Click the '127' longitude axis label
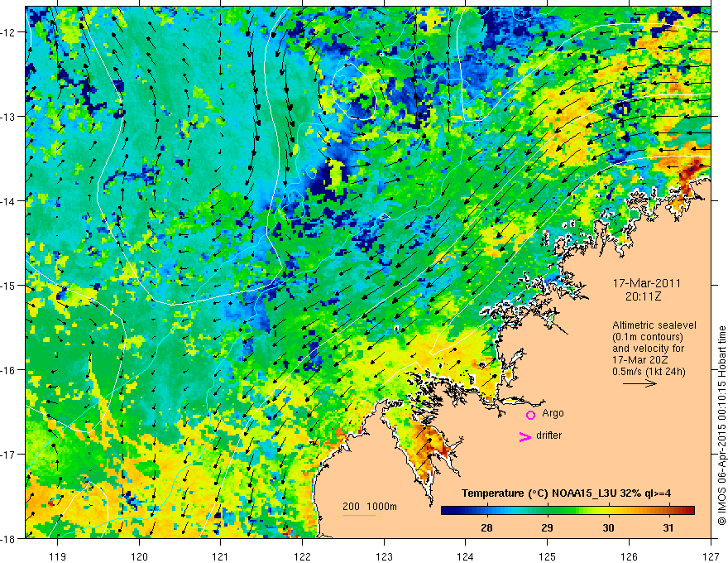 pos(711,556)
